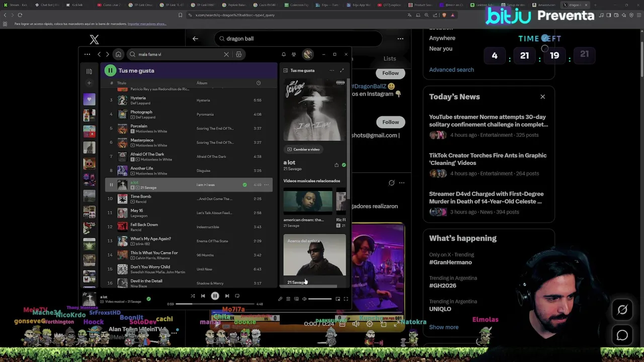Screen dimensions: 644x362
Task: Pause playback in bottom player bar
Action: tap(215, 296)
